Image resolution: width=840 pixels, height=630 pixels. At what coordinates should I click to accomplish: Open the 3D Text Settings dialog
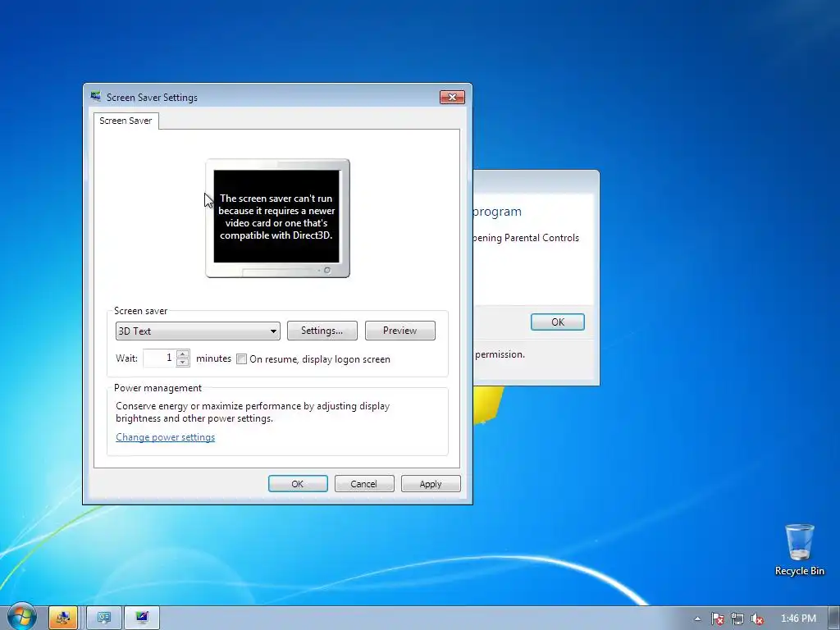(322, 331)
